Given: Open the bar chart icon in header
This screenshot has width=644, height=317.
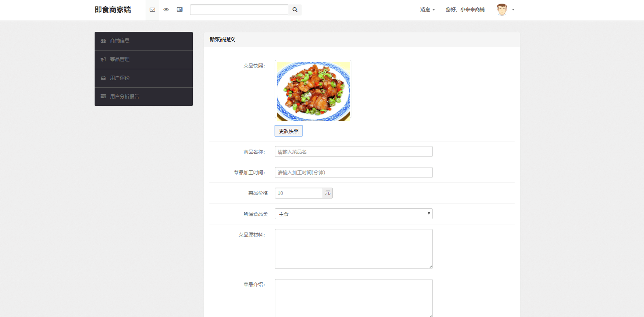Looking at the screenshot, I should pos(180,10).
